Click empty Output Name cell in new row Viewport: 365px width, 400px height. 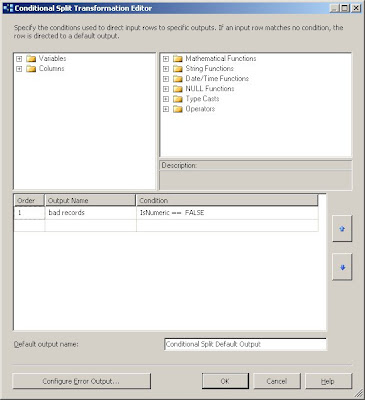[x=91, y=225]
